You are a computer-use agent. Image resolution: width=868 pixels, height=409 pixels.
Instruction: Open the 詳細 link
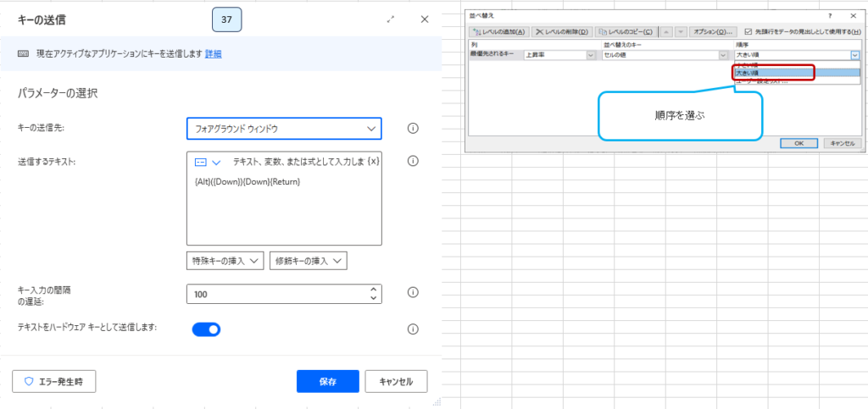[213, 54]
